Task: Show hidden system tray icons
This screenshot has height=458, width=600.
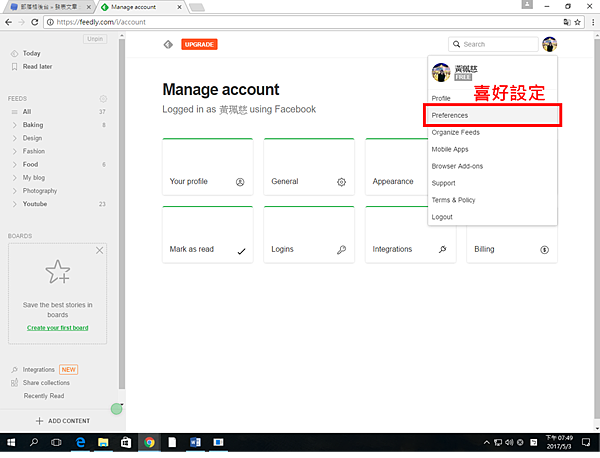Action: (486, 443)
